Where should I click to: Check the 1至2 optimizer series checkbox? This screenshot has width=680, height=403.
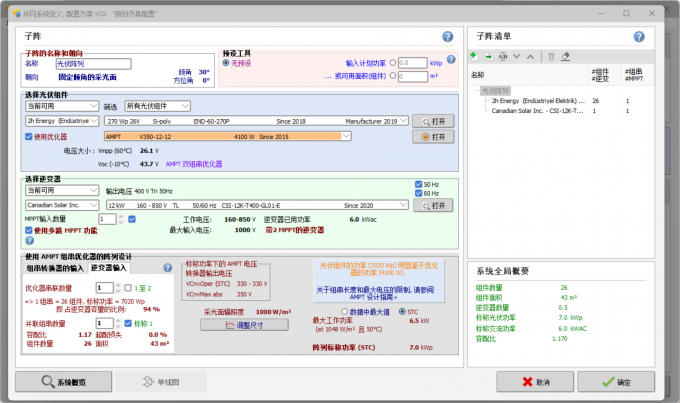click(128, 288)
